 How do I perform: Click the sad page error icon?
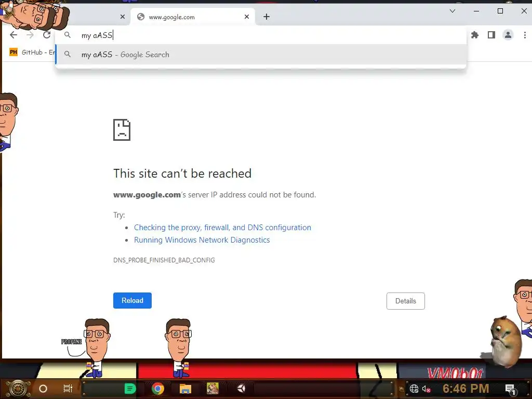[122, 129]
